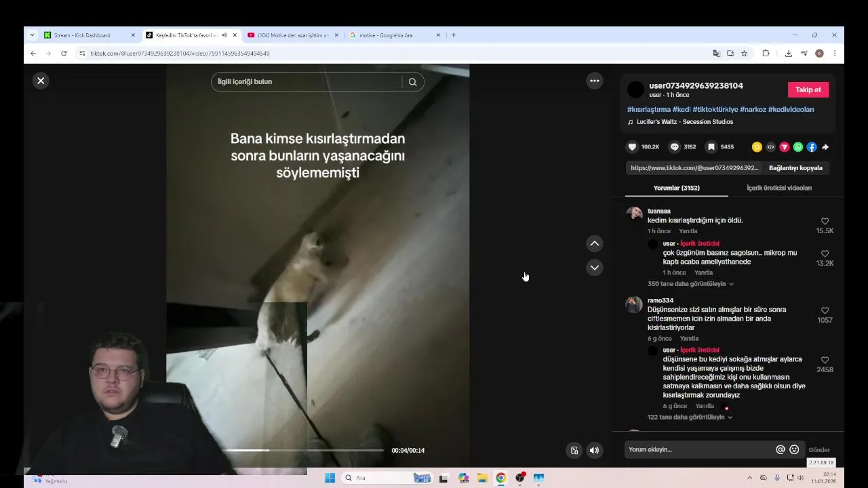
Task: Like creator reply 'çok üzgünüm başınız sagolsun'
Action: coord(825,254)
